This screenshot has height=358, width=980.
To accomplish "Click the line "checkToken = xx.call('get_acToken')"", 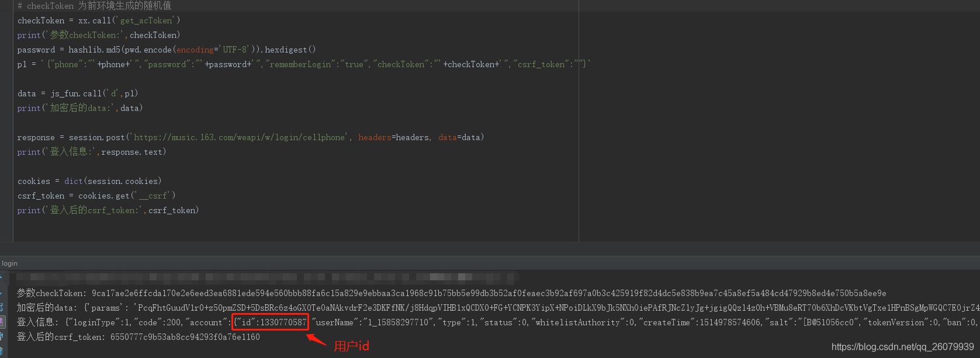I will tap(99, 20).
